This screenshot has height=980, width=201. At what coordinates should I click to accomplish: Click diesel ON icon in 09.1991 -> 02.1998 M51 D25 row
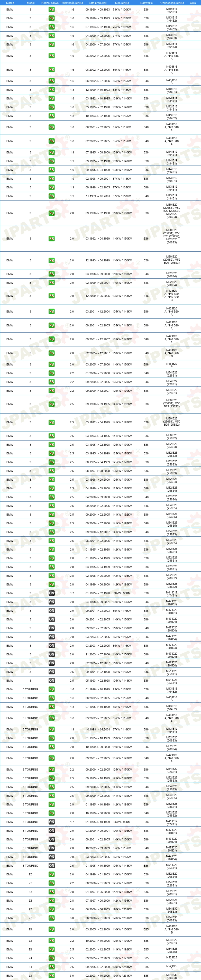coord(51,672)
